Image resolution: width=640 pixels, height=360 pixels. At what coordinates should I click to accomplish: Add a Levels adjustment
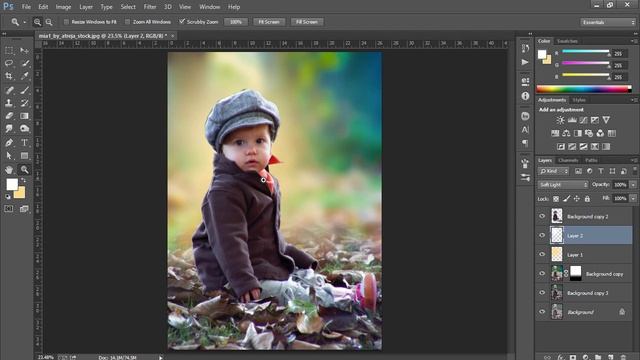tap(572, 120)
